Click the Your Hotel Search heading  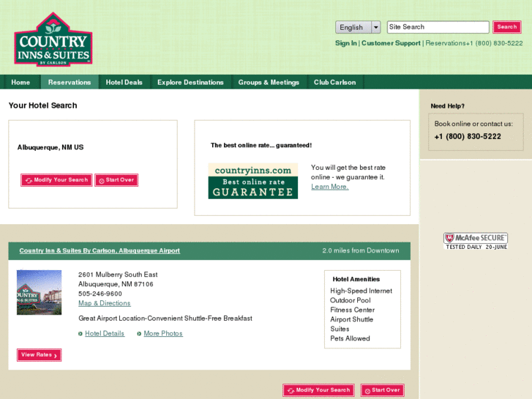click(x=42, y=105)
